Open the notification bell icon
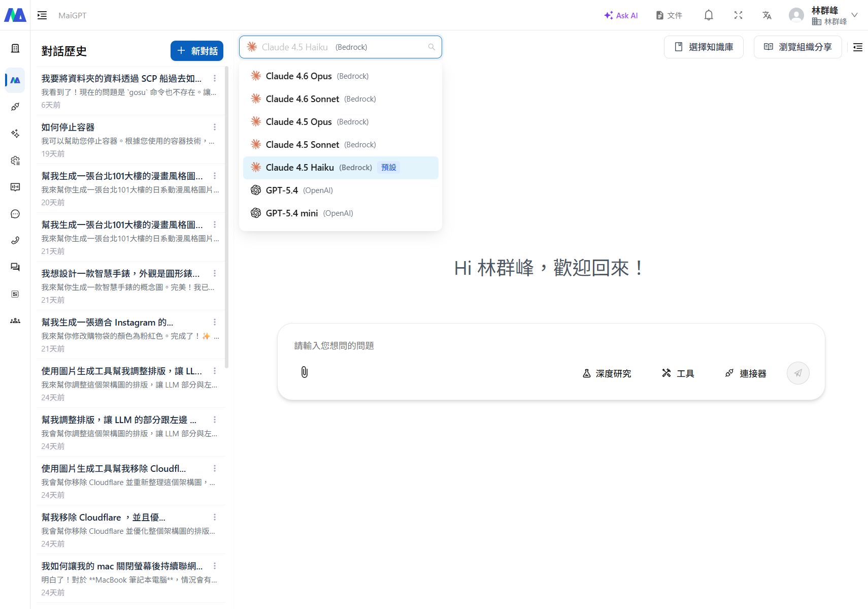Screen dimensions: 868x609 [x=708, y=15]
